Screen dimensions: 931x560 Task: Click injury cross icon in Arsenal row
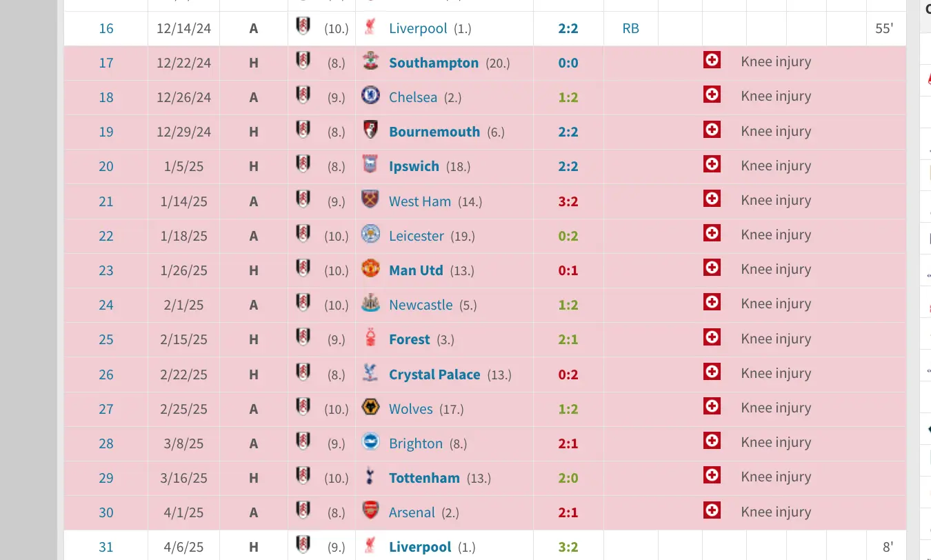click(x=712, y=510)
